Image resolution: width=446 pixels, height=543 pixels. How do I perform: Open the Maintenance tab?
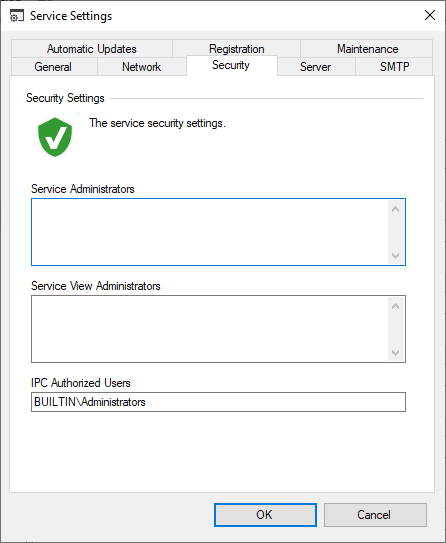(x=367, y=49)
